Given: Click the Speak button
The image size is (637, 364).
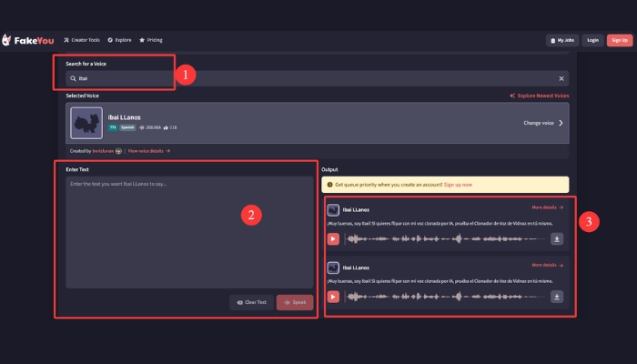Looking at the screenshot, I should click(x=295, y=302).
